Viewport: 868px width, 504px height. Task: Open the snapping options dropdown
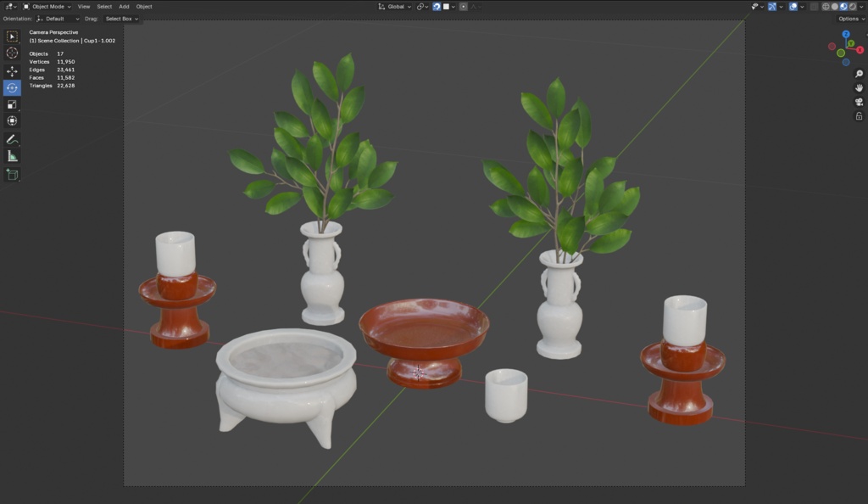(449, 7)
